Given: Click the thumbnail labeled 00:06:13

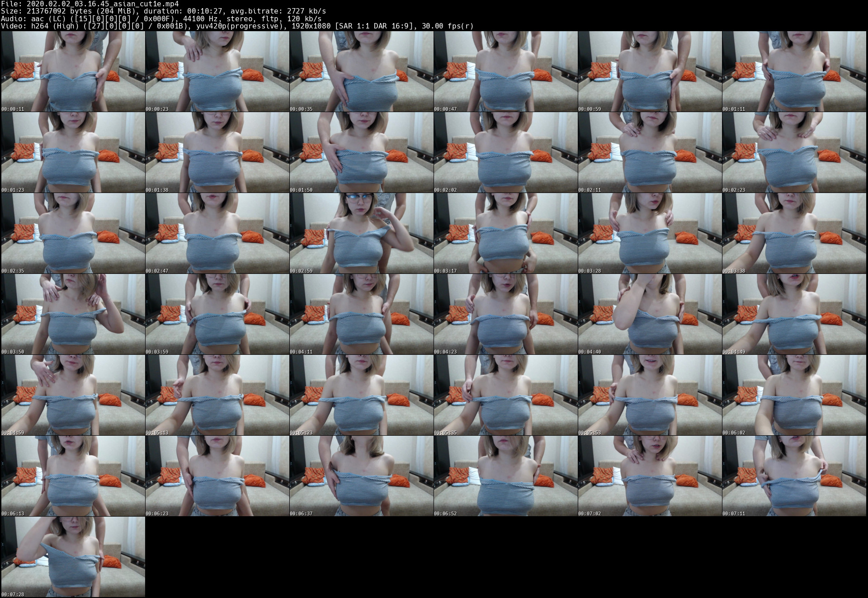Looking at the screenshot, I should pyautogui.click(x=73, y=476).
